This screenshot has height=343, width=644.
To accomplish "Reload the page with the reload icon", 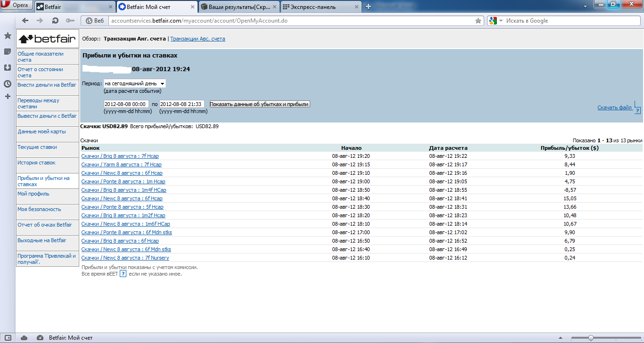I will point(55,21).
